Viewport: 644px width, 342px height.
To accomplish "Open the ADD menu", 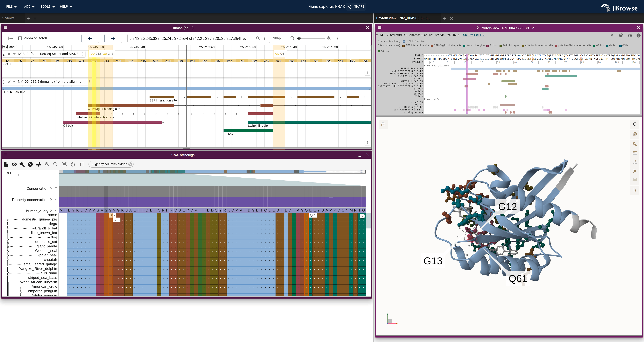I will (29, 6).
